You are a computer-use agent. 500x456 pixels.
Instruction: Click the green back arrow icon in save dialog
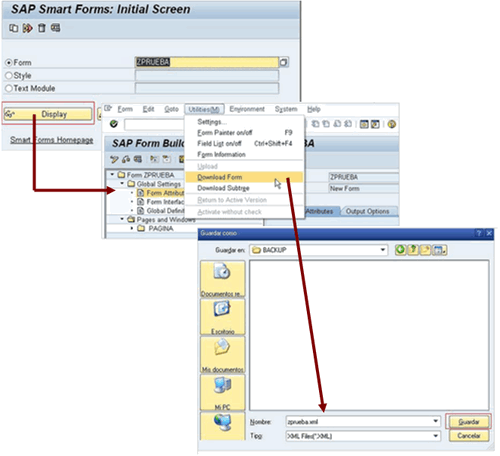(400, 250)
